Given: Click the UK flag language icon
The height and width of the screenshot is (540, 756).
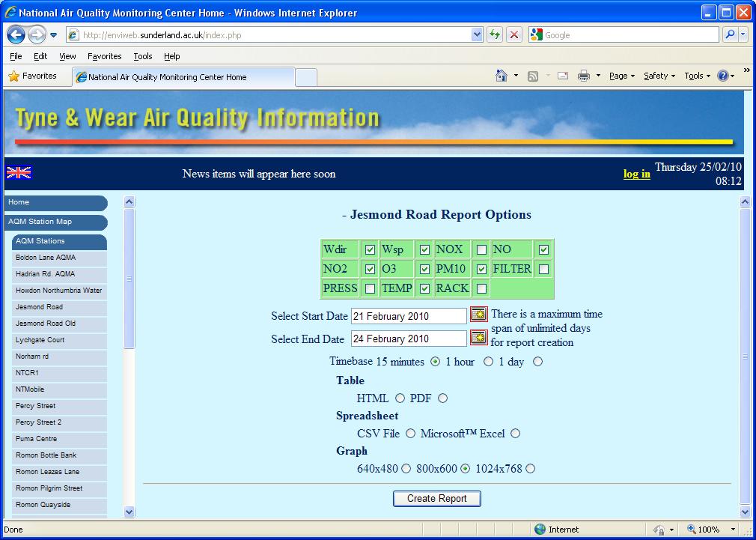Looking at the screenshot, I should [18, 172].
